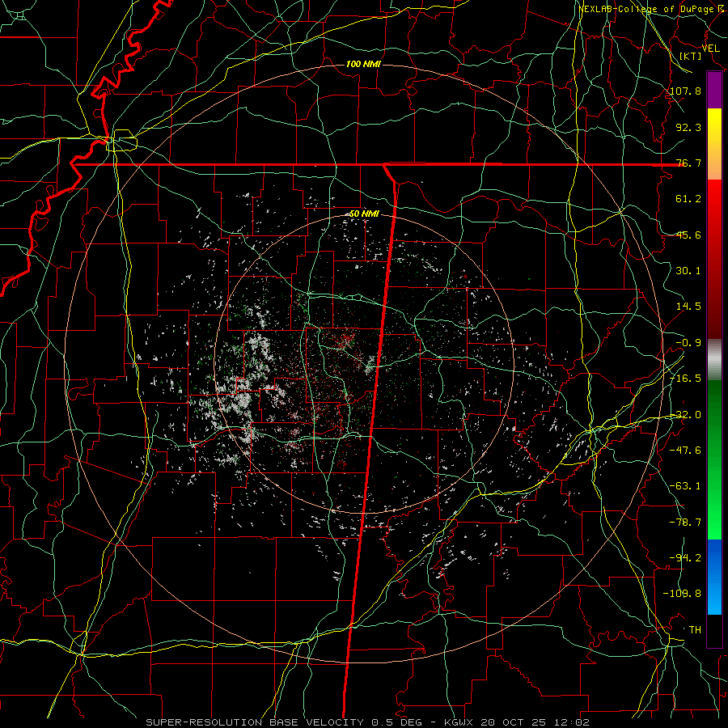Click the VEL legend title

tap(710, 49)
